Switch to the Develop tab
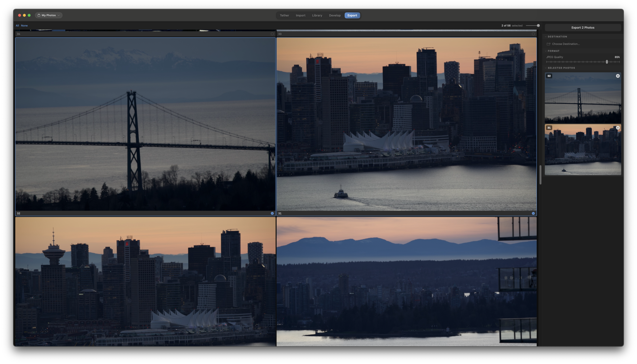Screen dimensions: 637x364 (x=335, y=16)
